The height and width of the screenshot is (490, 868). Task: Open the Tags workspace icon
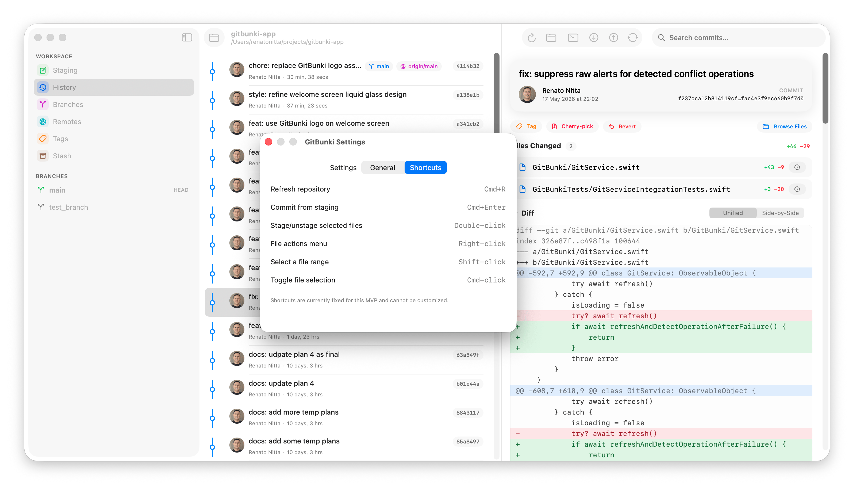pos(43,139)
